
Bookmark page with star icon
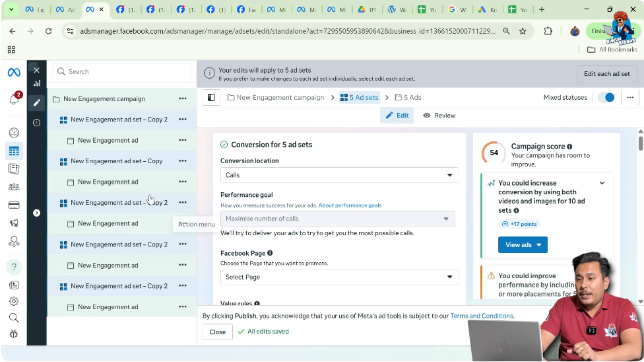[x=523, y=31]
